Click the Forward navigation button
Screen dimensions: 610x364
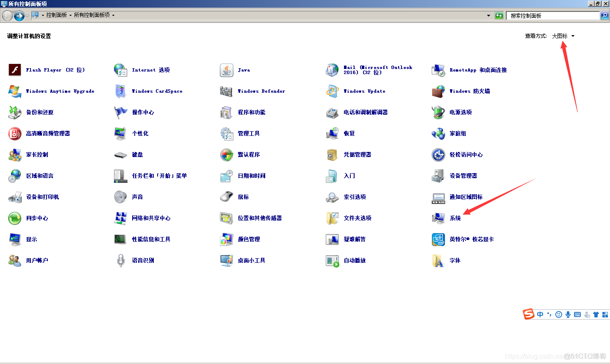coord(19,16)
